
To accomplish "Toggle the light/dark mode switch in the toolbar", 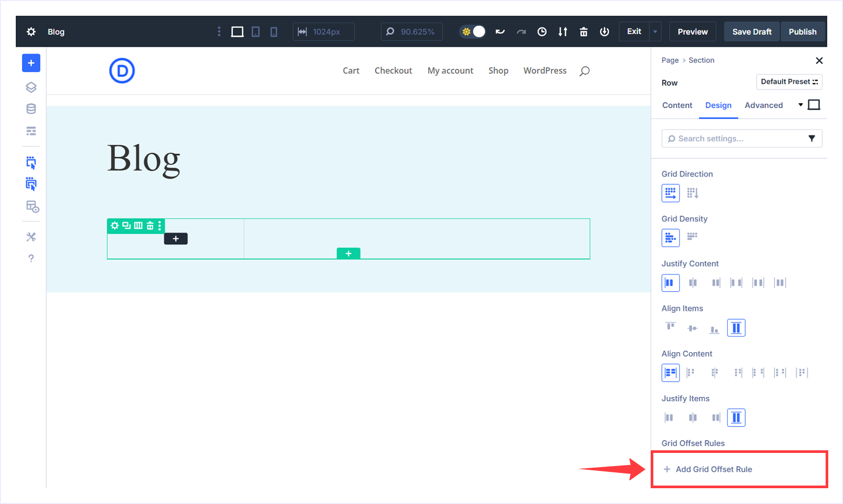I will 473,32.
